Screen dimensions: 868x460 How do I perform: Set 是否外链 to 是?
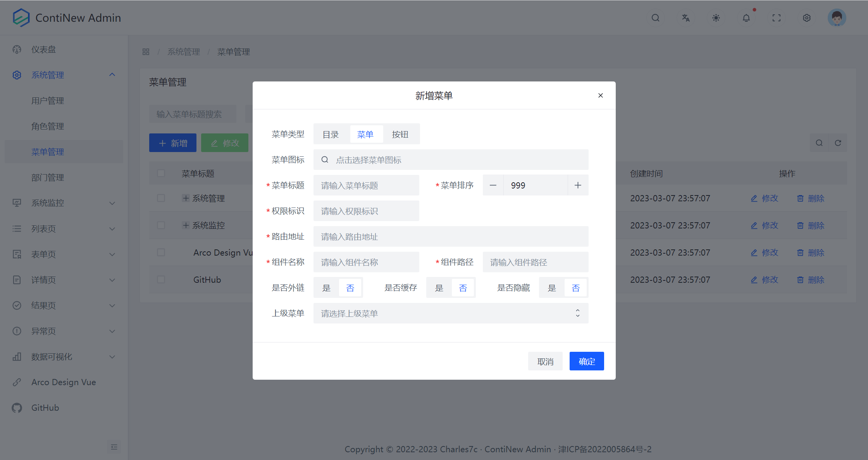(327, 288)
